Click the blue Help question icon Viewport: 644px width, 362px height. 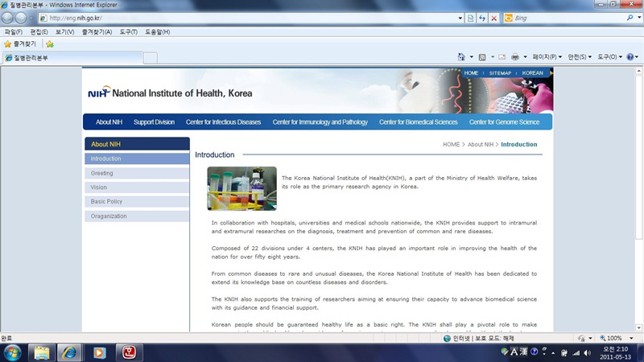[630, 57]
